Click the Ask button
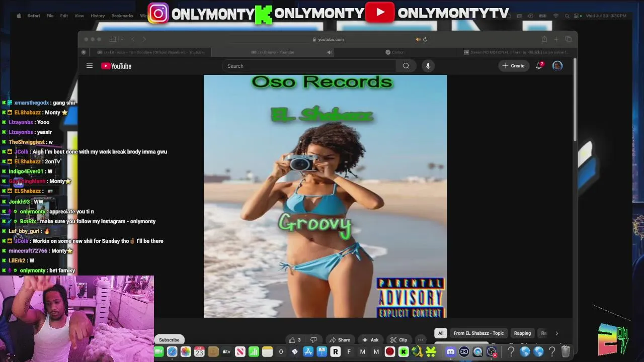 coord(370,340)
